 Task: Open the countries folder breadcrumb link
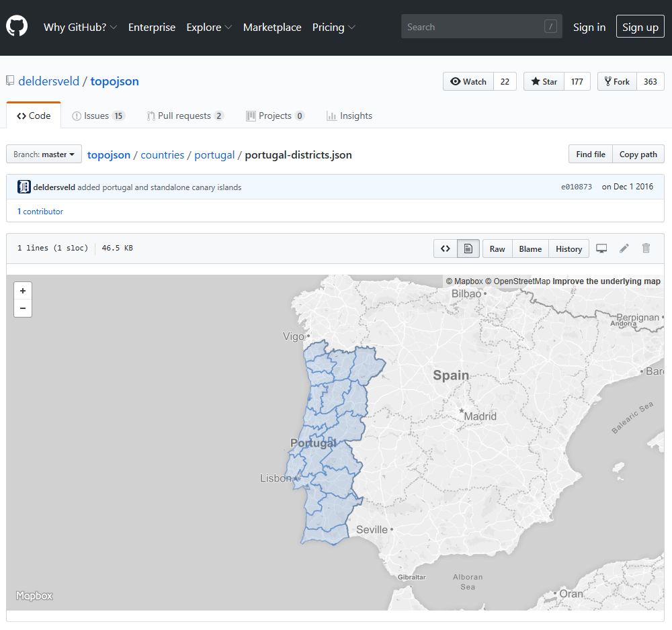point(162,154)
